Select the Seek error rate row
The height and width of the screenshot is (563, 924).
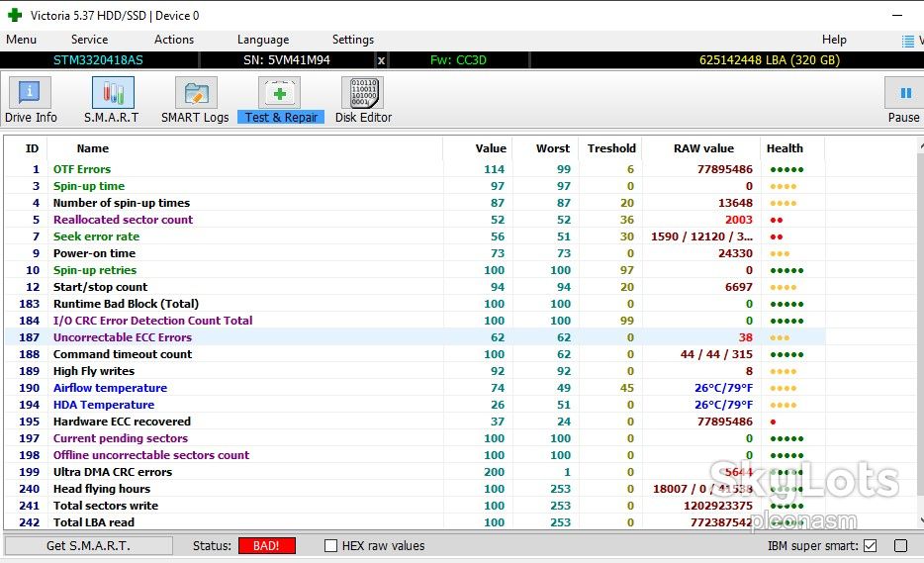[x=415, y=236]
